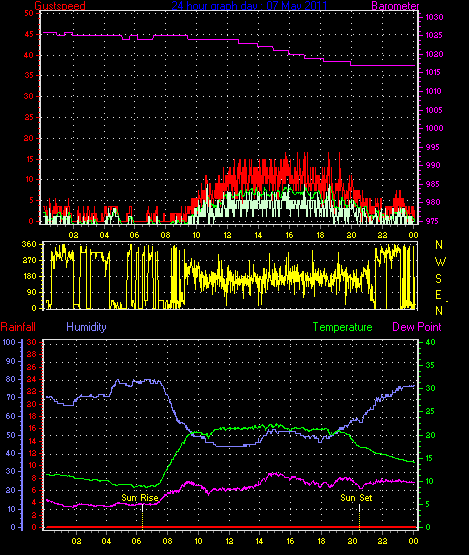The width and height of the screenshot is (469, 555).
Task: Select gust speed axis value 45
Action: tap(29, 34)
